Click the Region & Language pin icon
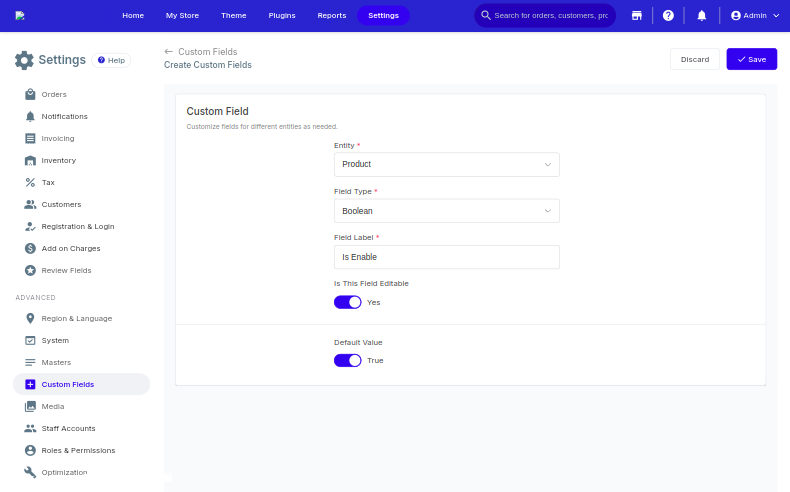This screenshot has width=790, height=492. [x=30, y=318]
